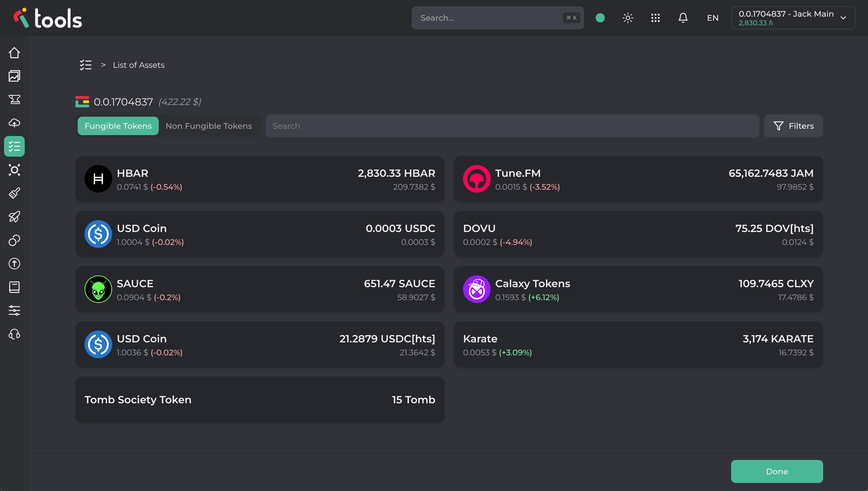868x491 pixels.
Task: Select the Fungible Tokens tab
Action: tap(118, 126)
